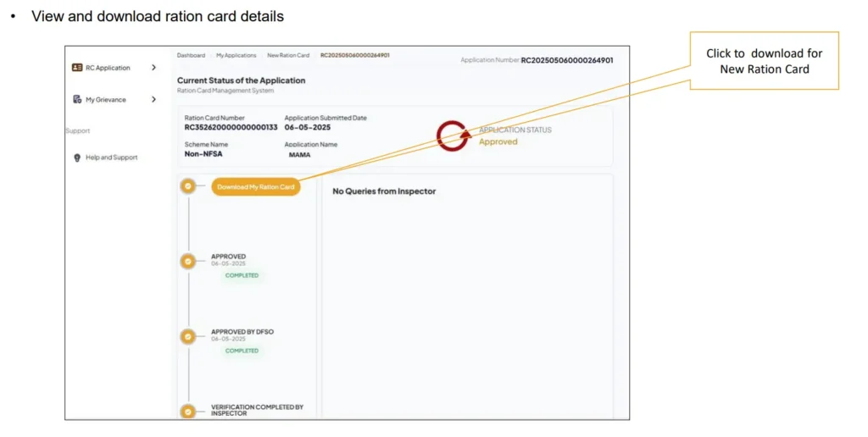
Task: Select the RC Application sidebar menu item
Action: tap(114, 68)
